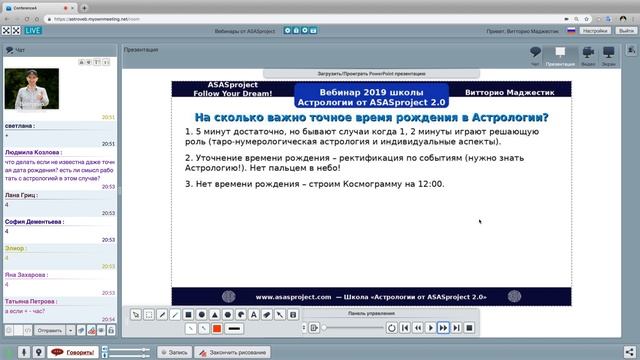Switch to the Video view tab
This screenshot has height=360, width=640.
(x=588, y=56)
